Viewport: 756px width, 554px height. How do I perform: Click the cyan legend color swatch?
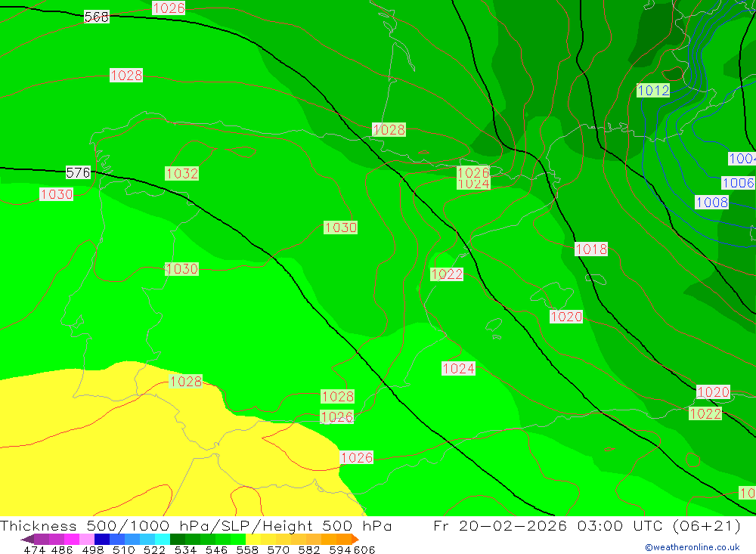(163, 539)
